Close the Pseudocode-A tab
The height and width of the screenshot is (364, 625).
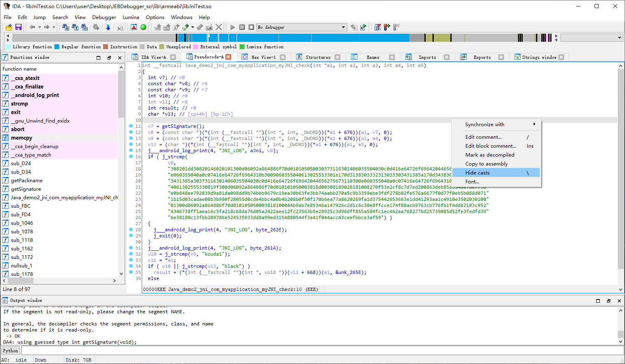coord(228,57)
